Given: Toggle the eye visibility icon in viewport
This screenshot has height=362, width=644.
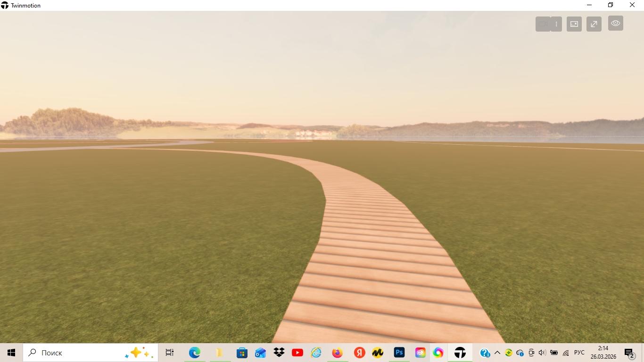Looking at the screenshot, I should point(615,23).
